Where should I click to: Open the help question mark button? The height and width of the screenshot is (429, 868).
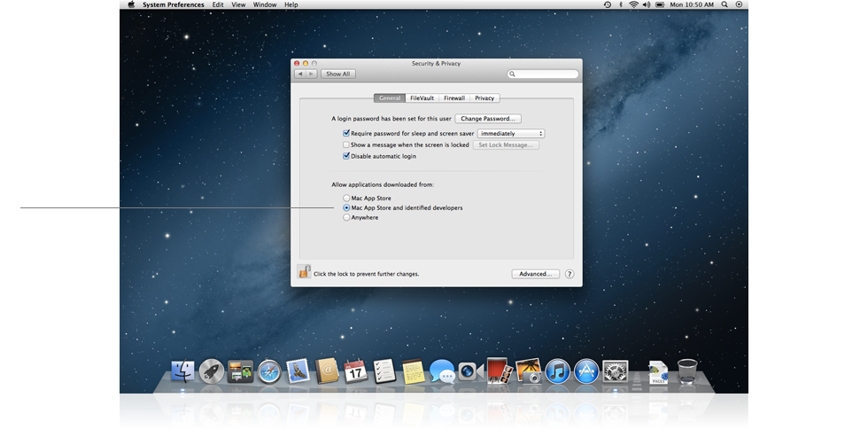(570, 274)
